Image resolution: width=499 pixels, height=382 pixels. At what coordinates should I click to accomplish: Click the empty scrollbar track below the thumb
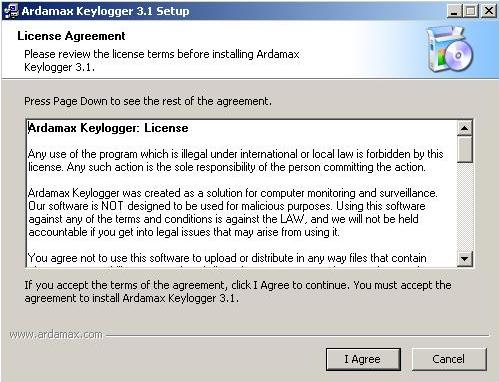(x=465, y=207)
